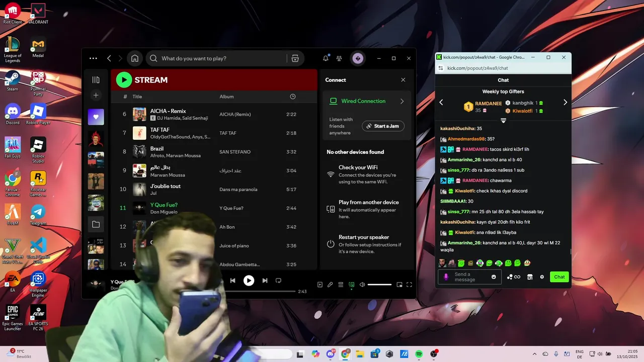Click the green Chat send button
This screenshot has width=644, height=362.
coord(559,277)
